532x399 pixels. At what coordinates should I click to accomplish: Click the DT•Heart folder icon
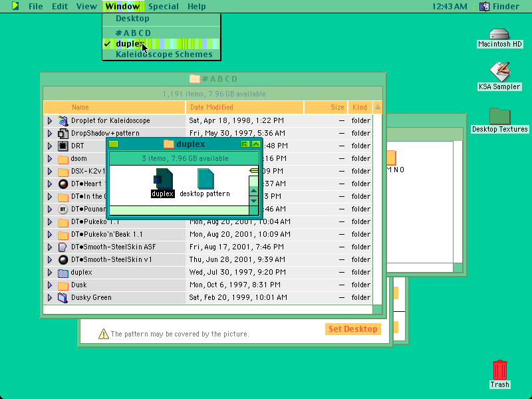coord(63,184)
